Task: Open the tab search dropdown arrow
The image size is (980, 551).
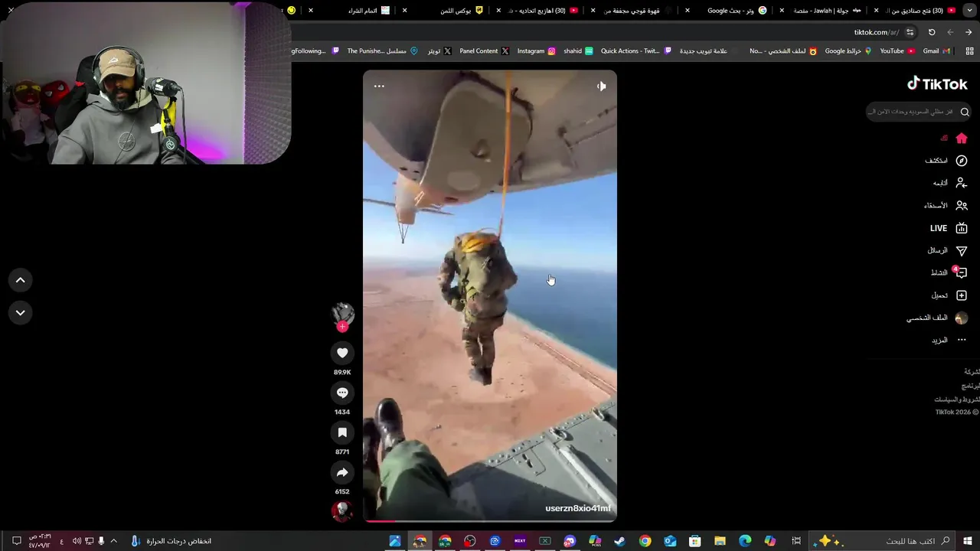Action: [970, 11]
